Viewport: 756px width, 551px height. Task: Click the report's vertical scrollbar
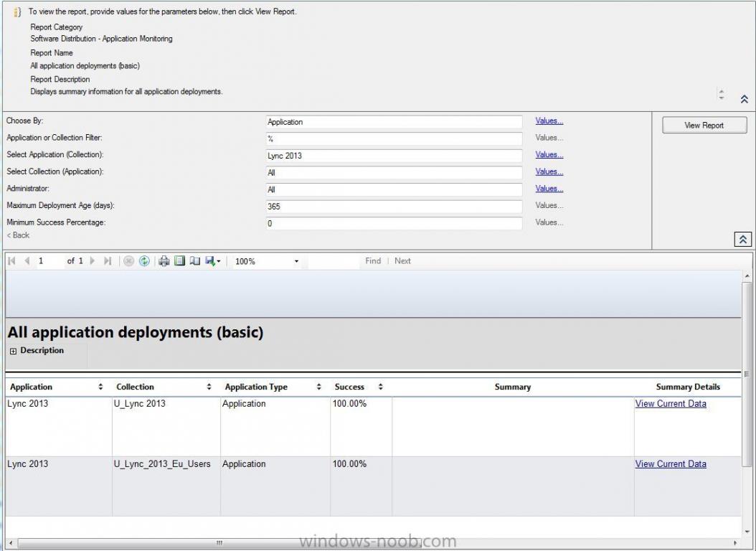coord(747,374)
